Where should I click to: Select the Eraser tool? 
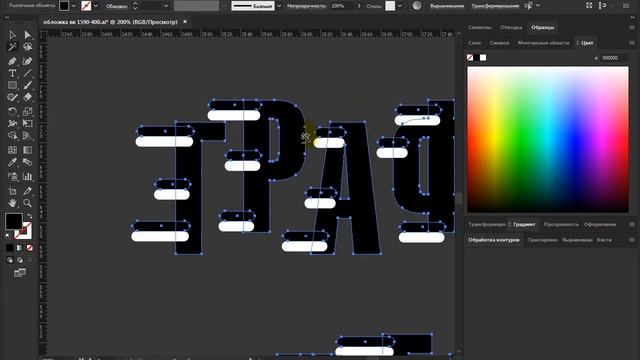[27, 98]
